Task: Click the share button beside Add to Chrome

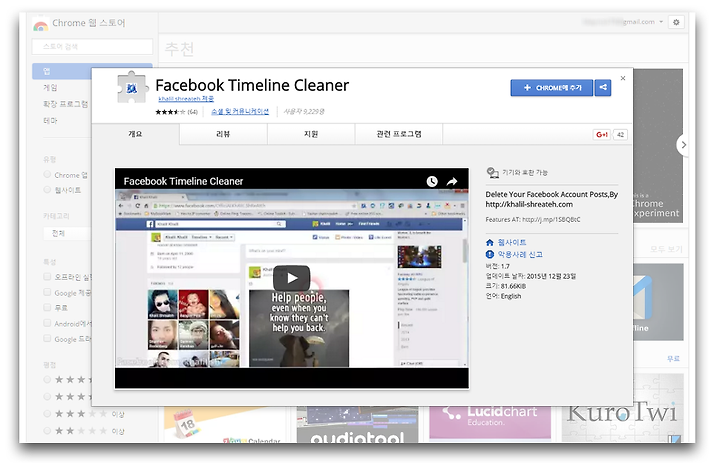Action: click(x=603, y=87)
